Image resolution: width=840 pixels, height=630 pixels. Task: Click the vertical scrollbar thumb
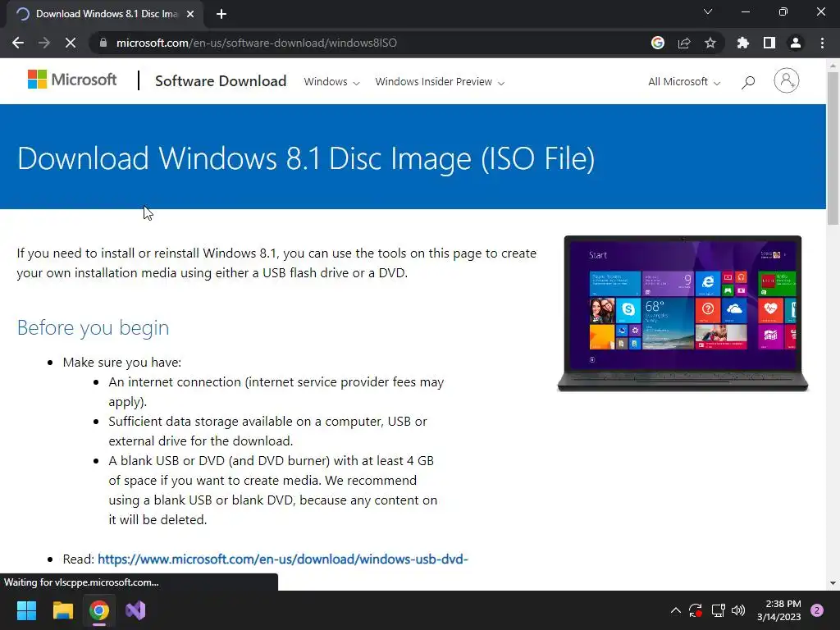click(833, 148)
